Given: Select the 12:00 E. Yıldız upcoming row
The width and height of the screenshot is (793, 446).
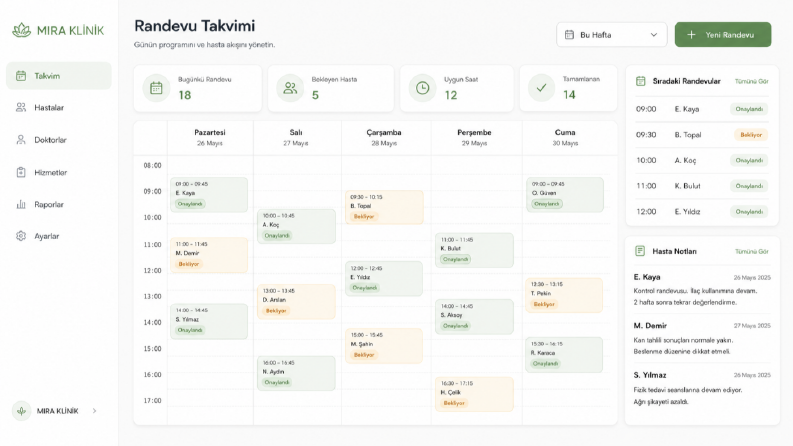Looking at the screenshot, I should tap(702, 211).
